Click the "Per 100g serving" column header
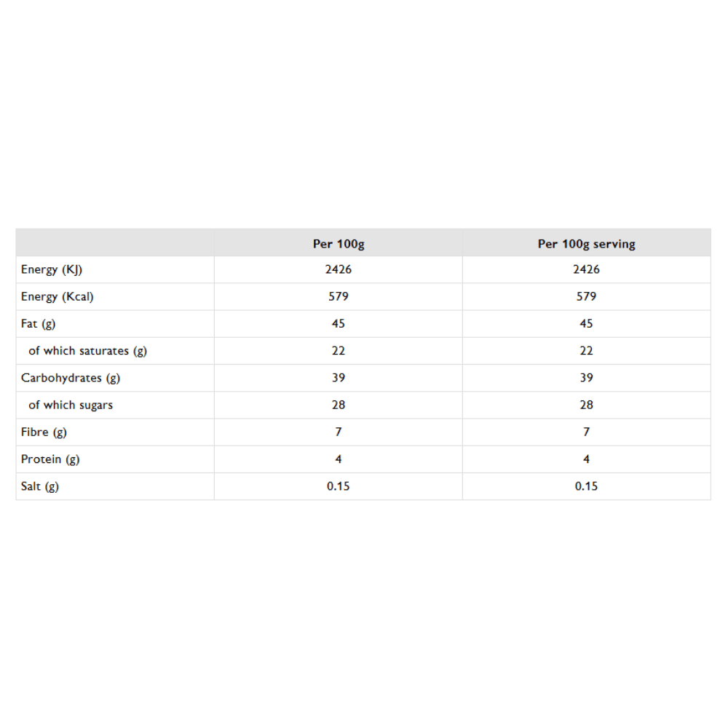Viewport: 728px width, 728px height. coord(586,244)
